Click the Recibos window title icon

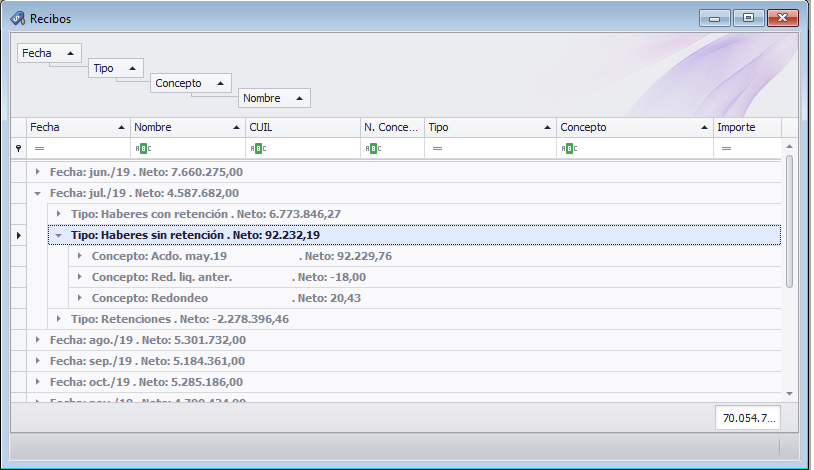pyautogui.click(x=18, y=18)
